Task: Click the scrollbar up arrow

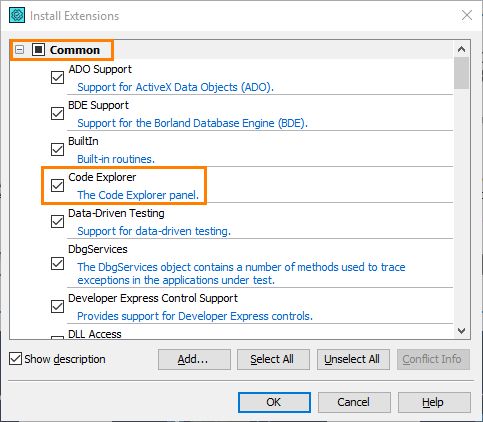Action: (462, 49)
